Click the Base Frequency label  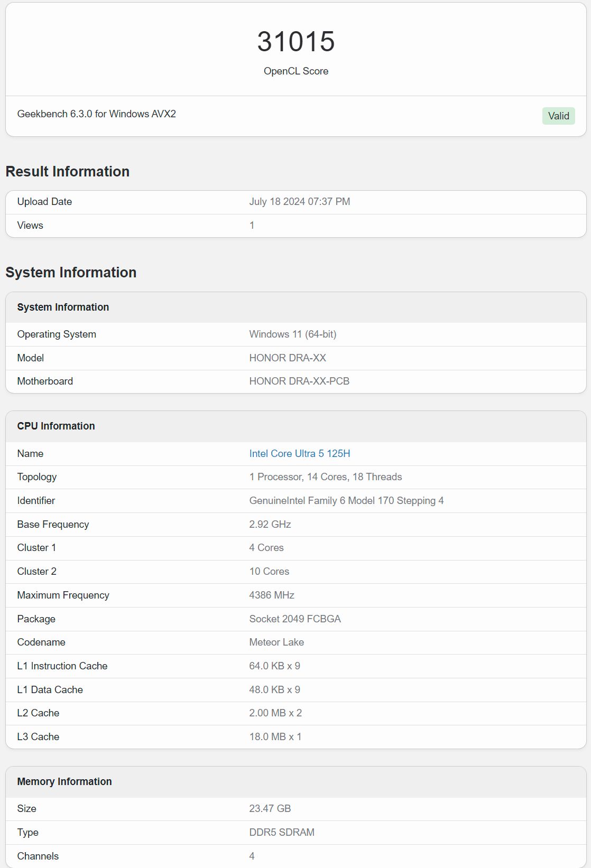53,524
